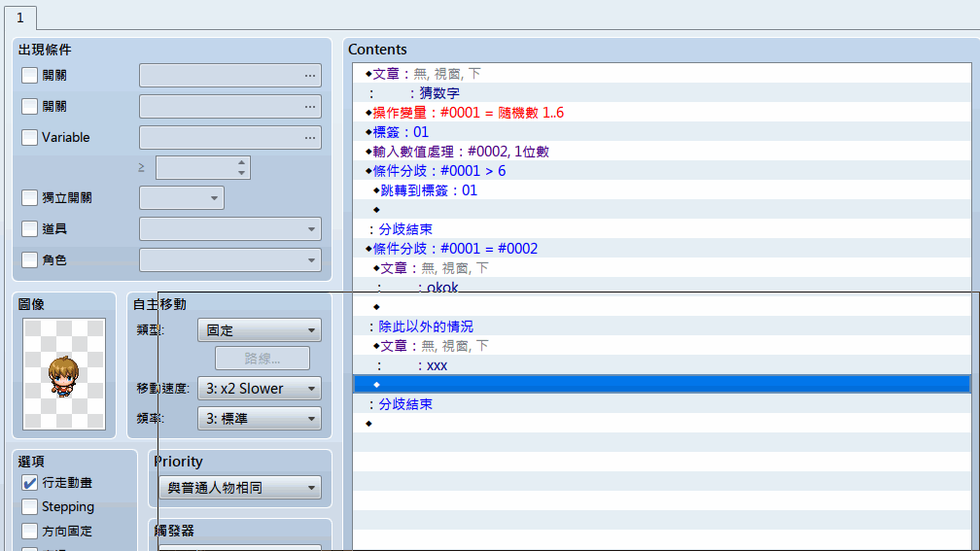Open the Priority dropdown
Image resolution: width=980 pixels, height=551 pixels.
tap(240, 487)
